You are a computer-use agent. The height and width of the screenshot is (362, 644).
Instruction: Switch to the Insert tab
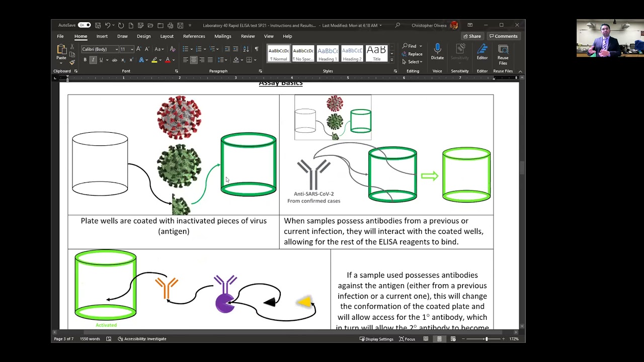tap(102, 36)
